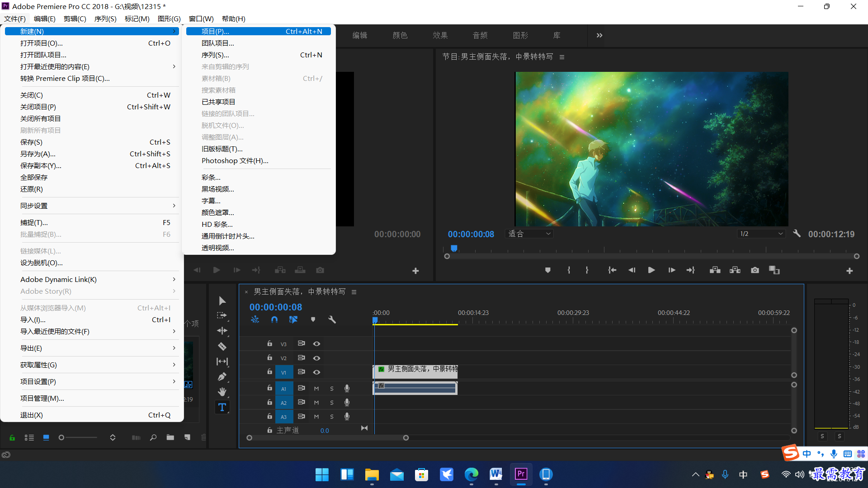Switch to the 颜色 workspace tab
This screenshot has height=488, width=868.
pos(400,35)
